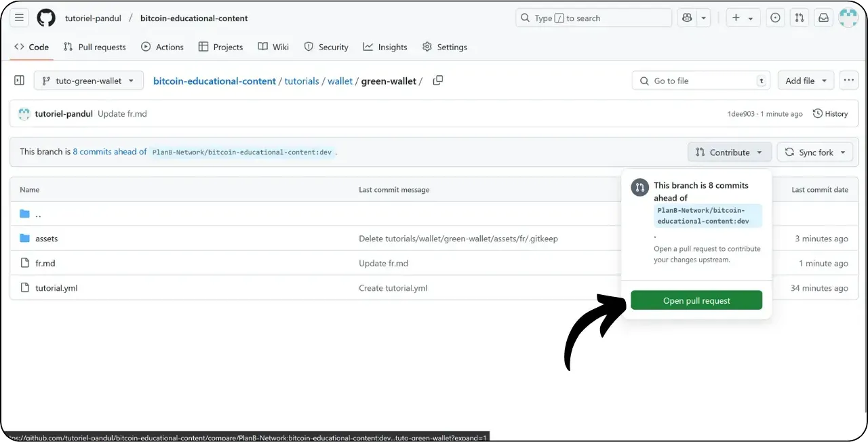Expand the Contribute dropdown

729,152
